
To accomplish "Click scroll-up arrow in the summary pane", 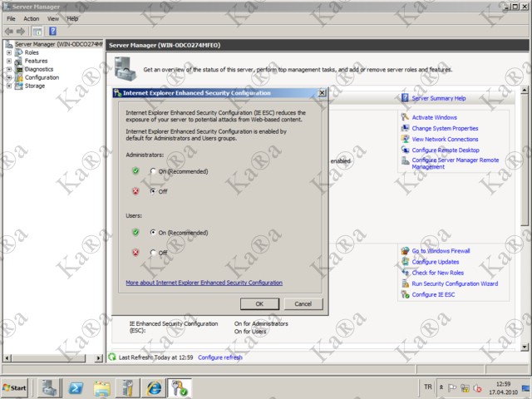I will 525,90.
